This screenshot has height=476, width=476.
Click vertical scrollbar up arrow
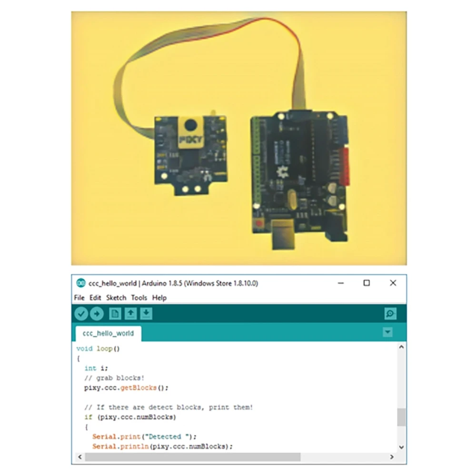coord(401,347)
